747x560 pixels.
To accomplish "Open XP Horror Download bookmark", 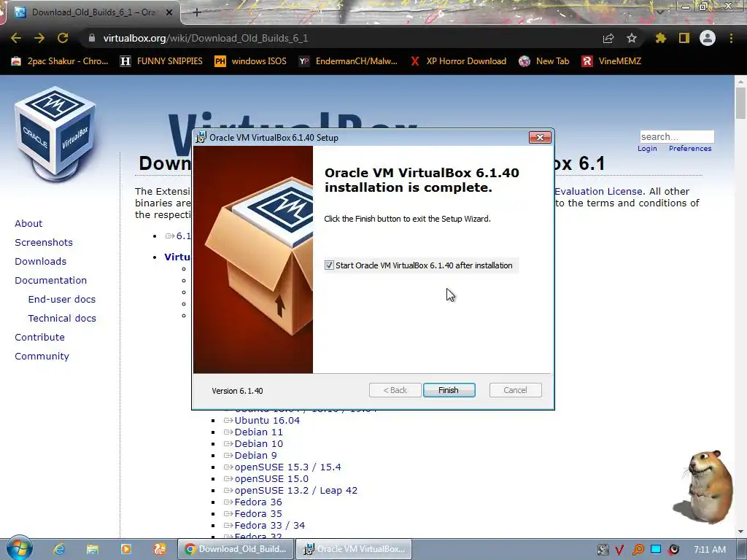I will pyautogui.click(x=458, y=61).
